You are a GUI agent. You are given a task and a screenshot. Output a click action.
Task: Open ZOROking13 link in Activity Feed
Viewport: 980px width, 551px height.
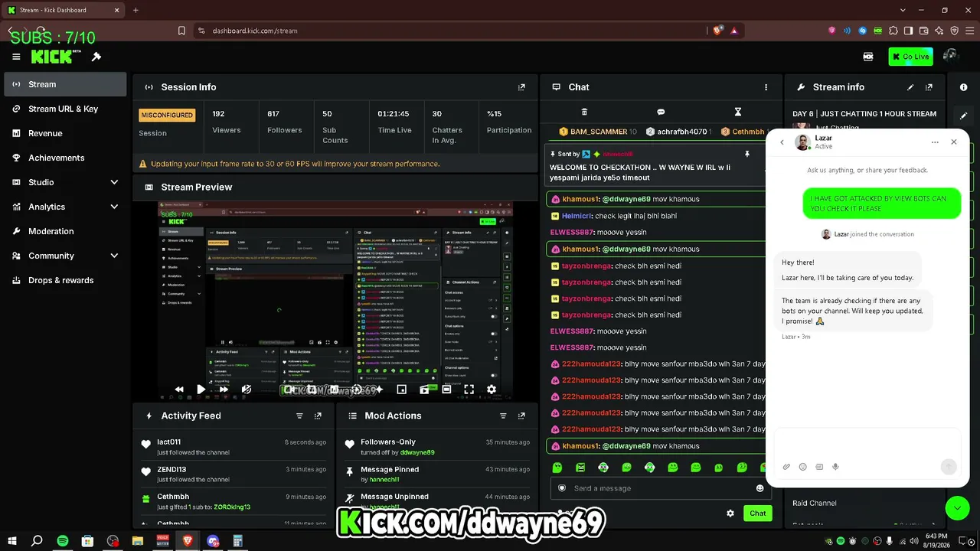230,507
